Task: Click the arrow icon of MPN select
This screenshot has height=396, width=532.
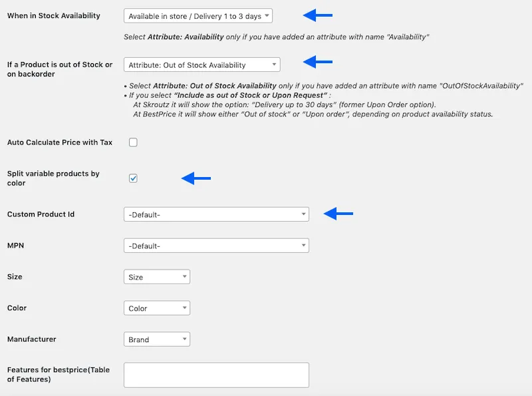Action: pos(303,245)
